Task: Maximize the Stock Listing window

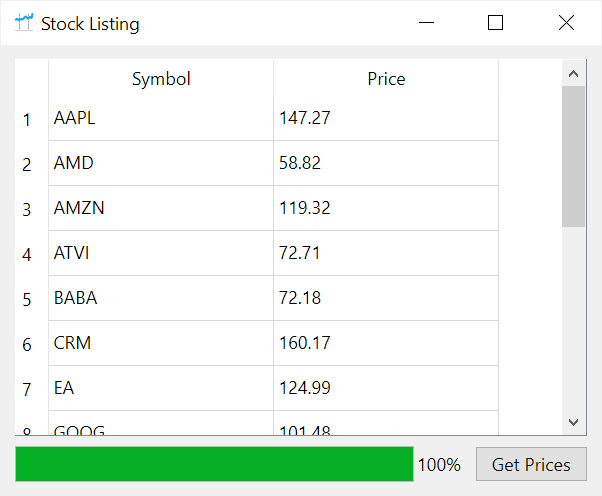Action: coord(495,23)
